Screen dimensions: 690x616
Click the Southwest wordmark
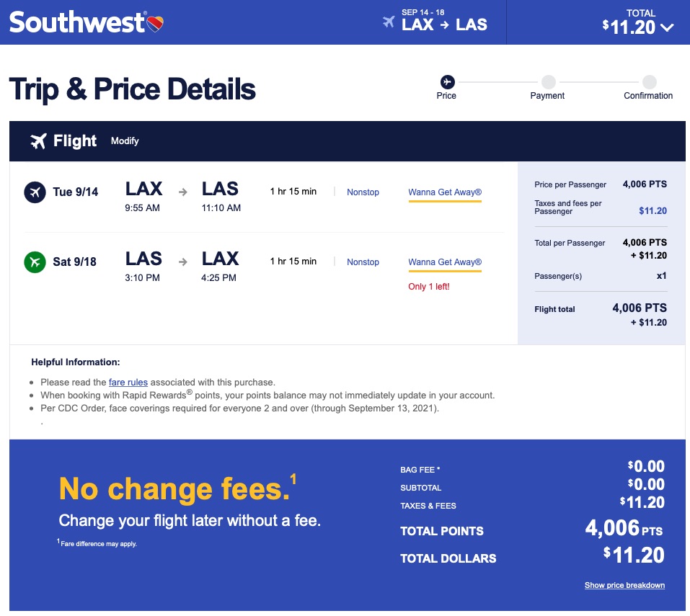[x=77, y=22]
